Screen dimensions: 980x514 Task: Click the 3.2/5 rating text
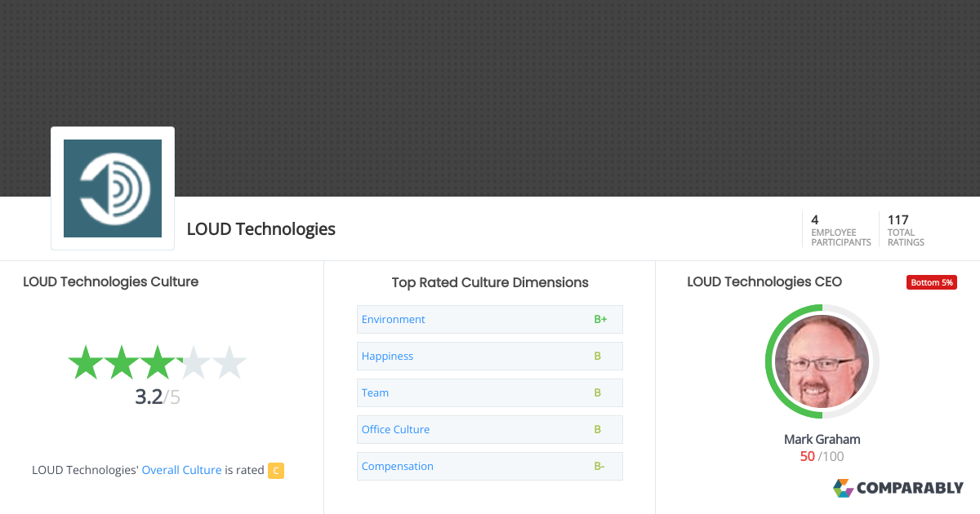pos(158,397)
